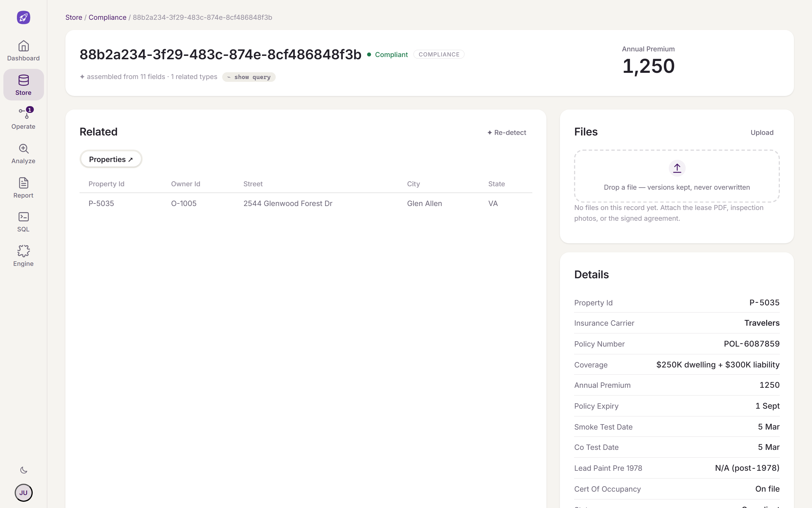Click the P-5035 value in Details

[764, 302]
